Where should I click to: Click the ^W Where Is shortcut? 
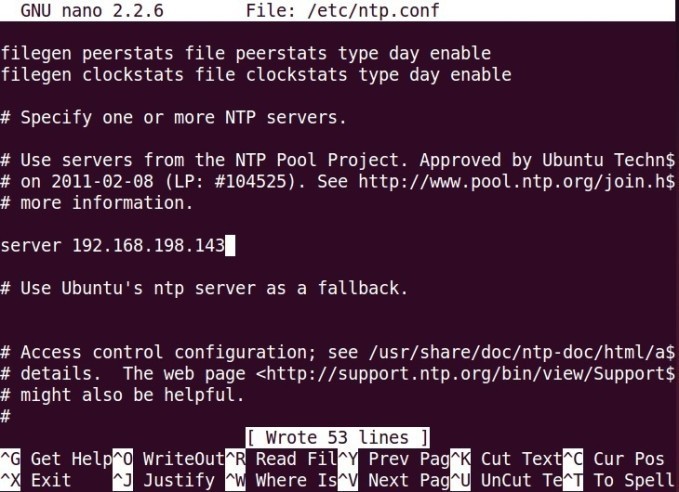(x=281, y=480)
